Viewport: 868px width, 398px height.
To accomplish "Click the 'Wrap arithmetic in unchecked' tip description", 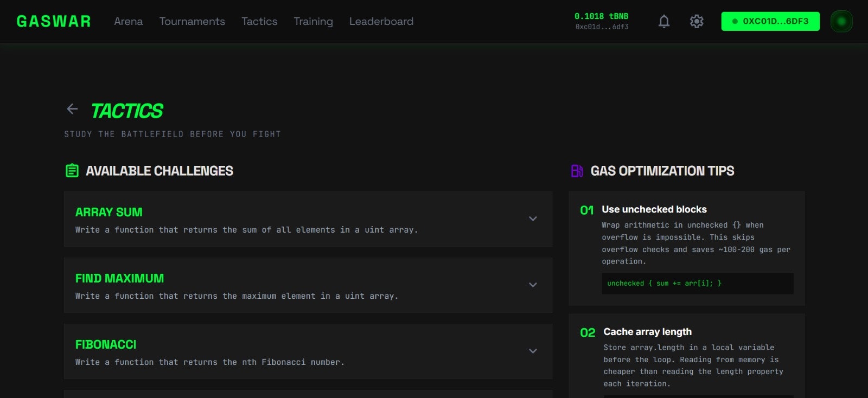I will click(x=696, y=243).
